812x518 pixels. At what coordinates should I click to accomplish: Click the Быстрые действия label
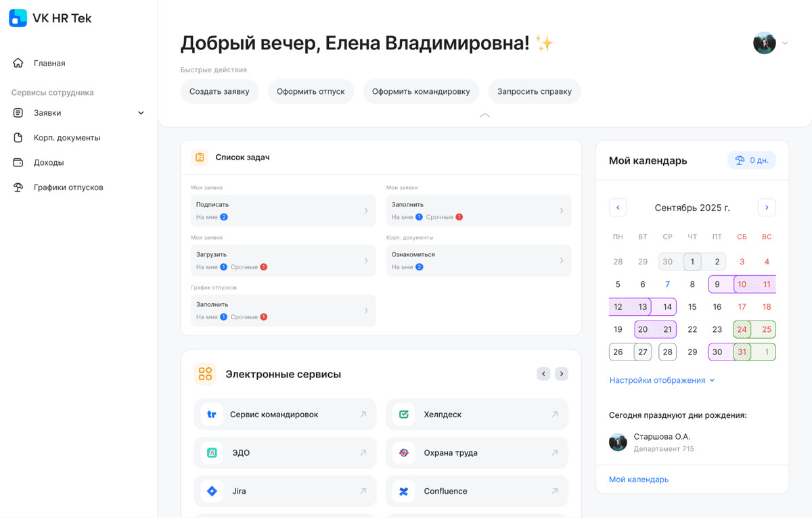[x=213, y=70]
